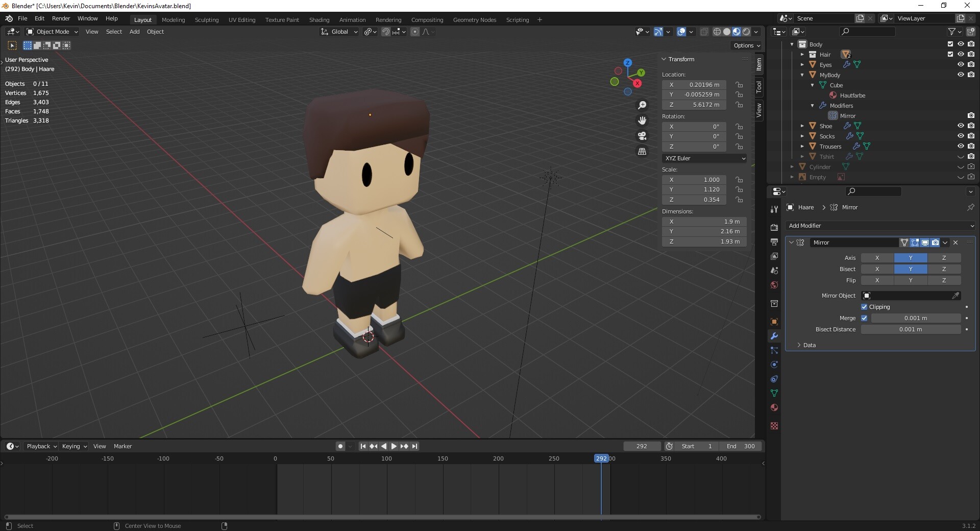Switch to the Sculpting workspace tab
The image size is (980, 531).
pyautogui.click(x=206, y=20)
